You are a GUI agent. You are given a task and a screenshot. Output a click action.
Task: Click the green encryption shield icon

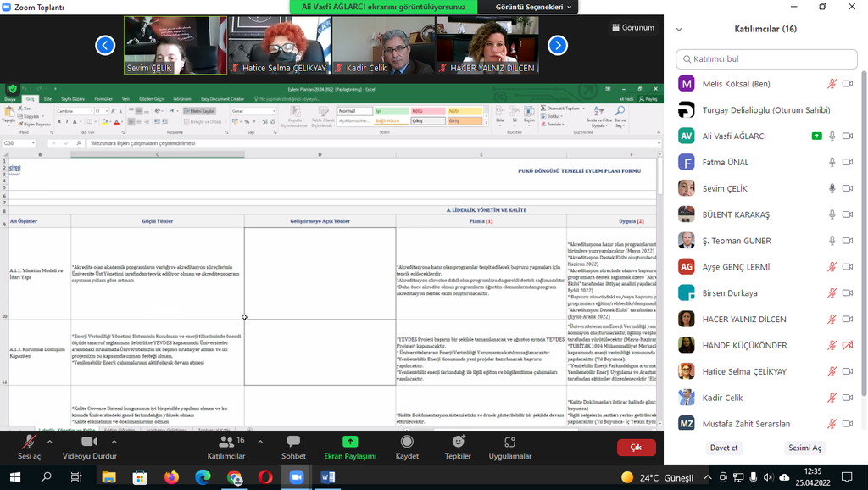click(13, 89)
